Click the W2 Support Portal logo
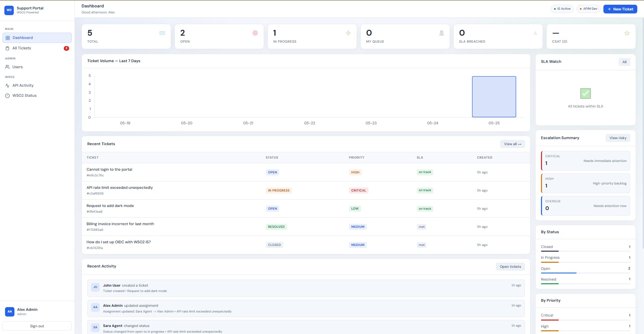This screenshot has height=334, width=644. pos(9,10)
